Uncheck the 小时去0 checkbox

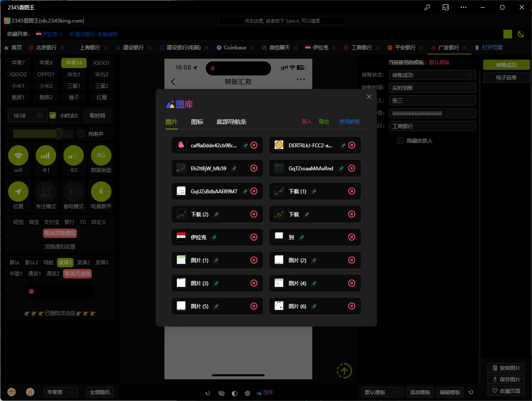(53, 115)
